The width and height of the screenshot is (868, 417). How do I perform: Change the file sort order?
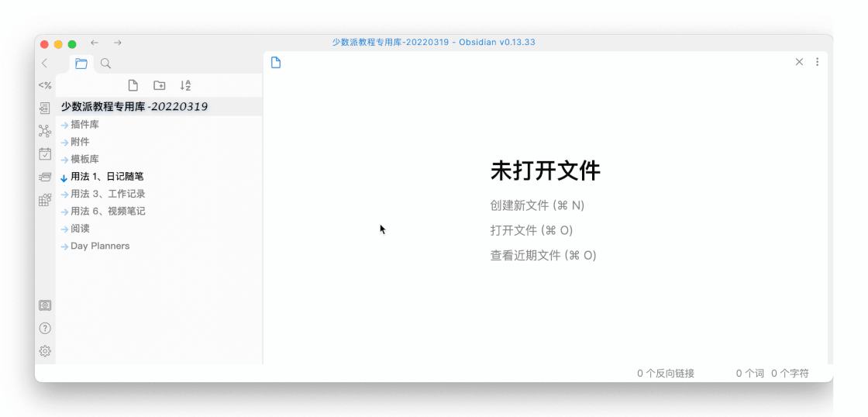185,85
